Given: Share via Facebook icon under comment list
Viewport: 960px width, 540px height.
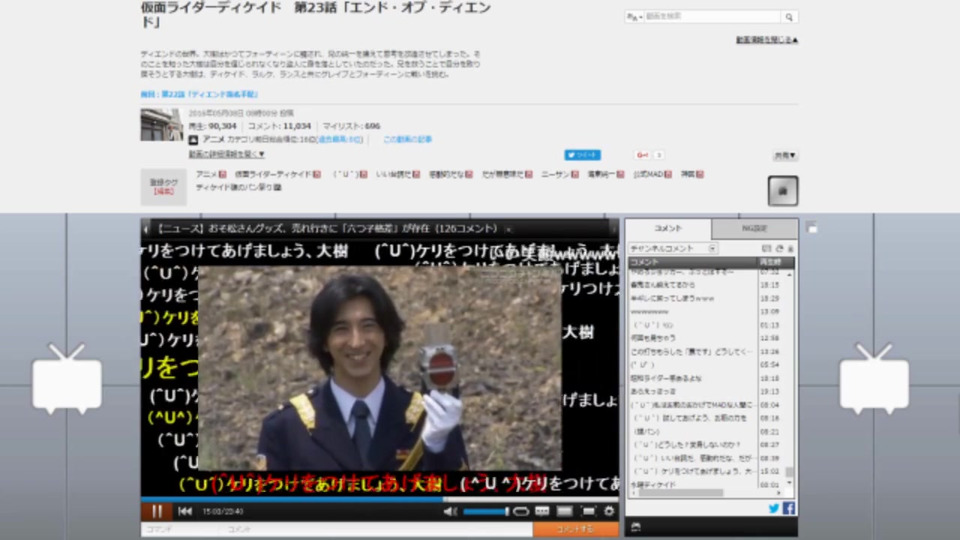Looking at the screenshot, I should point(789,508).
